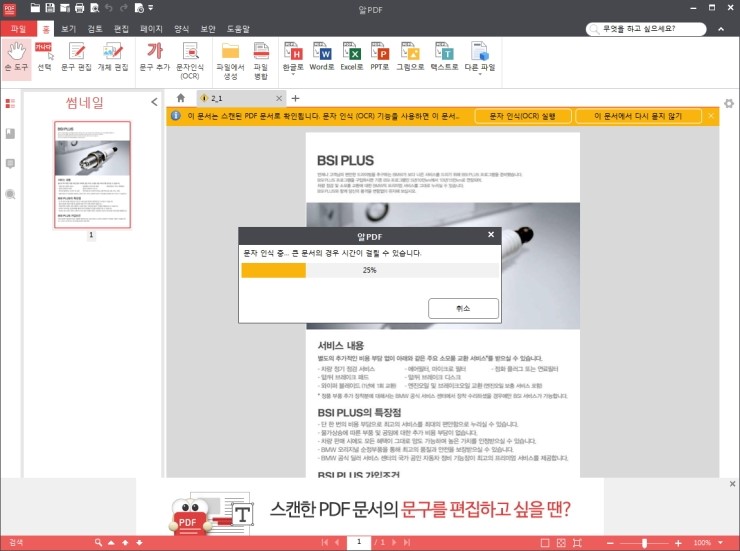Convert PDF to image (그림으로)
The width and height of the screenshot is (740, 551).
pyautogui.click(x=410, y=58)
